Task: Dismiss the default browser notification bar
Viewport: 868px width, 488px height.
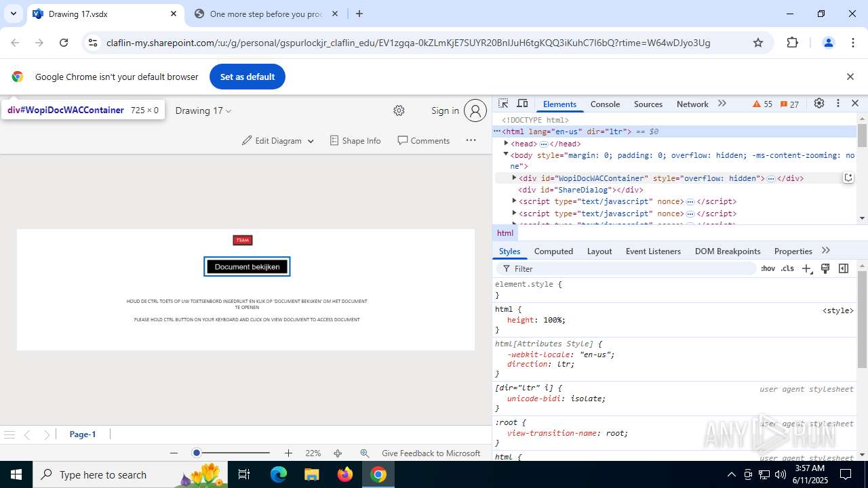Action: tap(850, 77)
